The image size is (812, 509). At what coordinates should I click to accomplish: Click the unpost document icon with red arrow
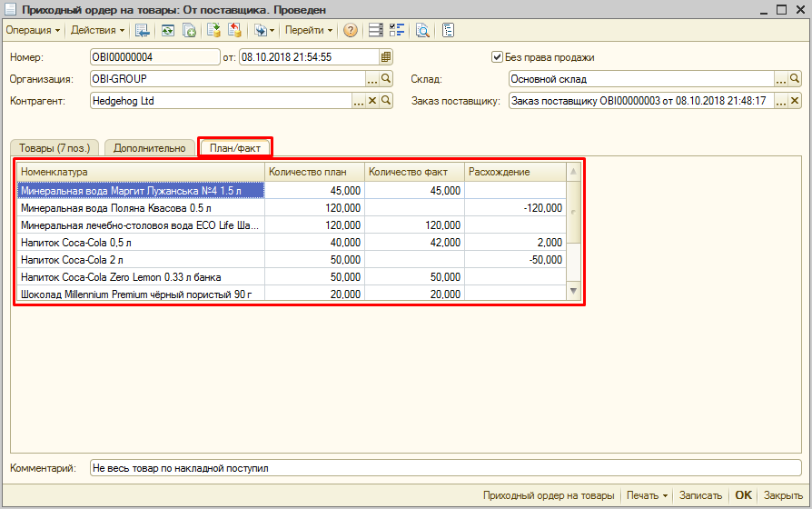tap(234, 30)
